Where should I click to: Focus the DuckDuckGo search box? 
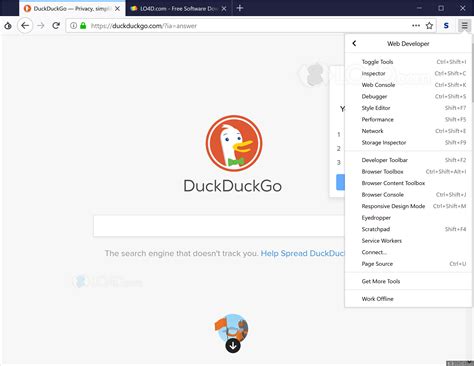coord(219,226)
